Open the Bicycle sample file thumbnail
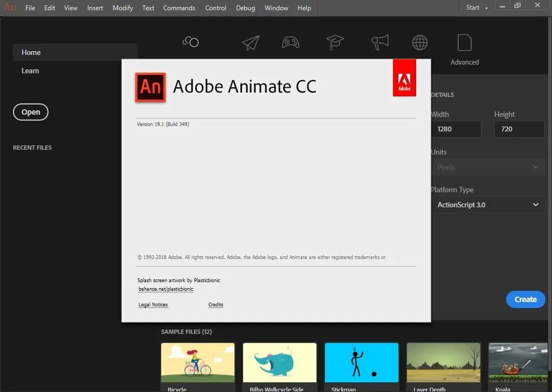The width and height of the screenshot is (552, 392). (198, 362)
